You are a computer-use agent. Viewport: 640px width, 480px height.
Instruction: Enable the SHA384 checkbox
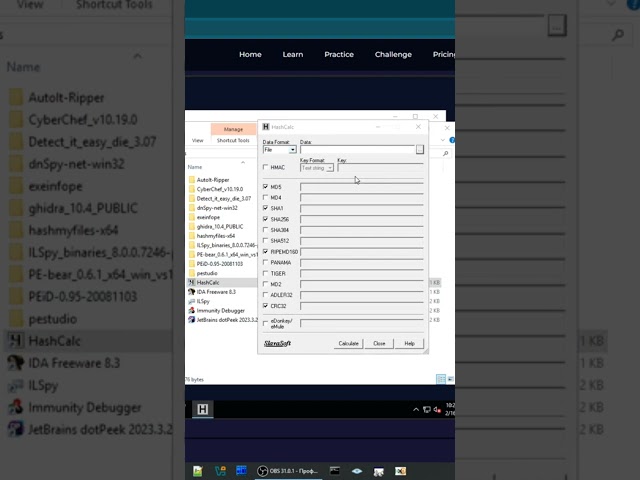click(266, 230)
